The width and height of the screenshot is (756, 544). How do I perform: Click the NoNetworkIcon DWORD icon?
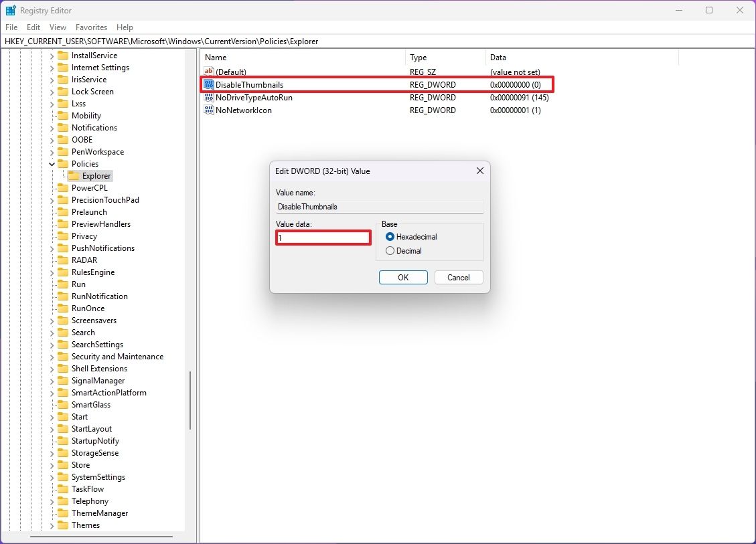coord(208,110)
